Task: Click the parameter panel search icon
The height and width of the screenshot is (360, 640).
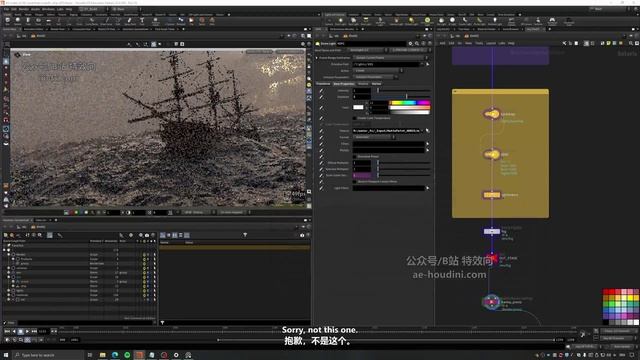Action: click(x=417, y=43)
